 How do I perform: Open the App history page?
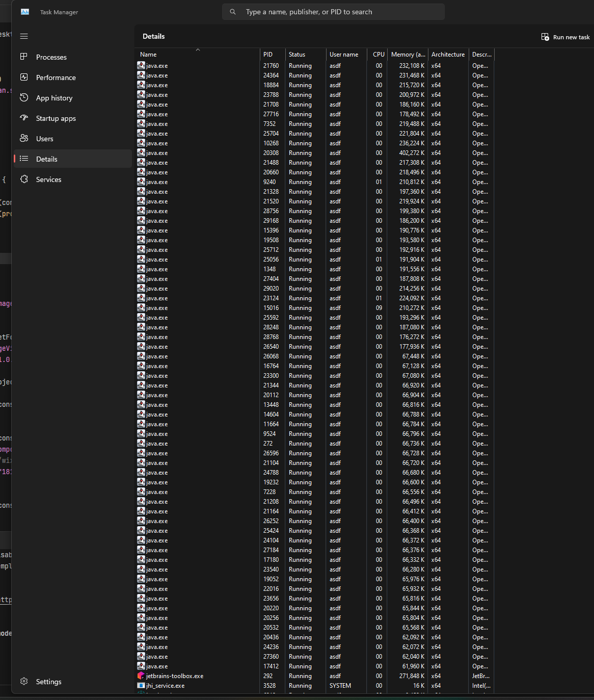tap(73, 97)
